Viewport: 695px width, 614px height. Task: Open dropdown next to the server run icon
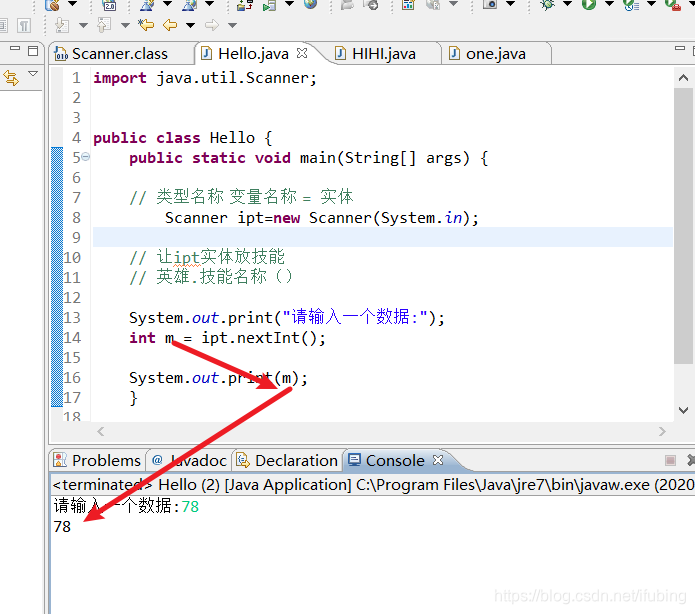coord(289,4)
